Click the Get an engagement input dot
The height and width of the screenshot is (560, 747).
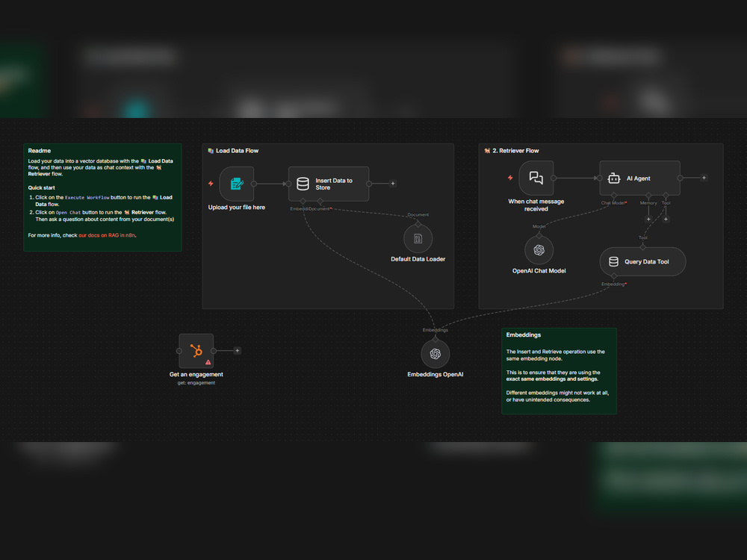pyautogui.click(x=179, y=351)
